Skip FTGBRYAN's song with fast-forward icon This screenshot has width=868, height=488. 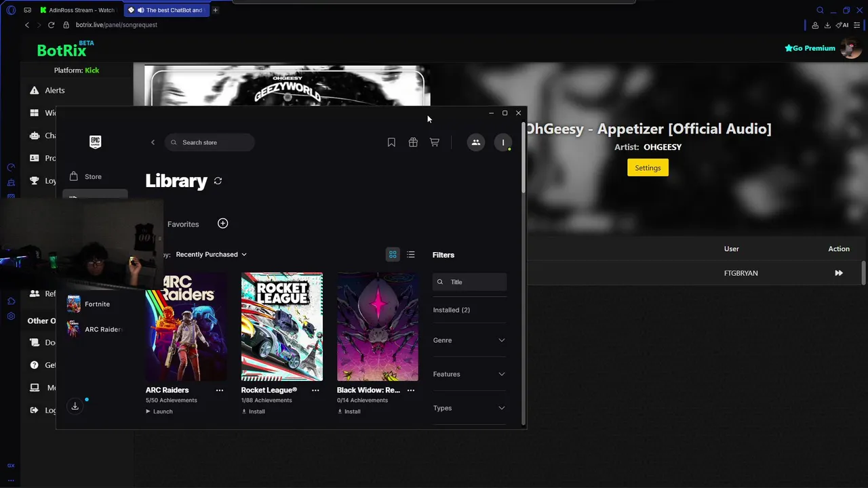(x=839, y=273)
